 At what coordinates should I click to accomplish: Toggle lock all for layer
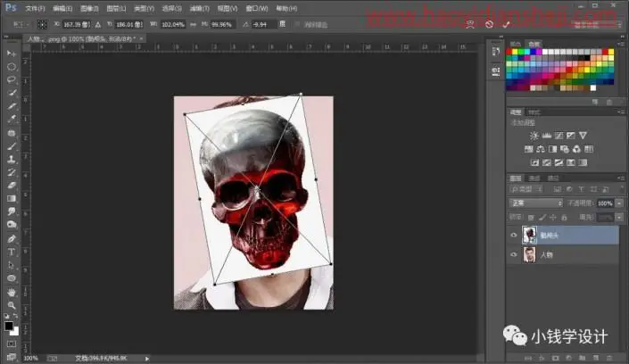(565, 218)
